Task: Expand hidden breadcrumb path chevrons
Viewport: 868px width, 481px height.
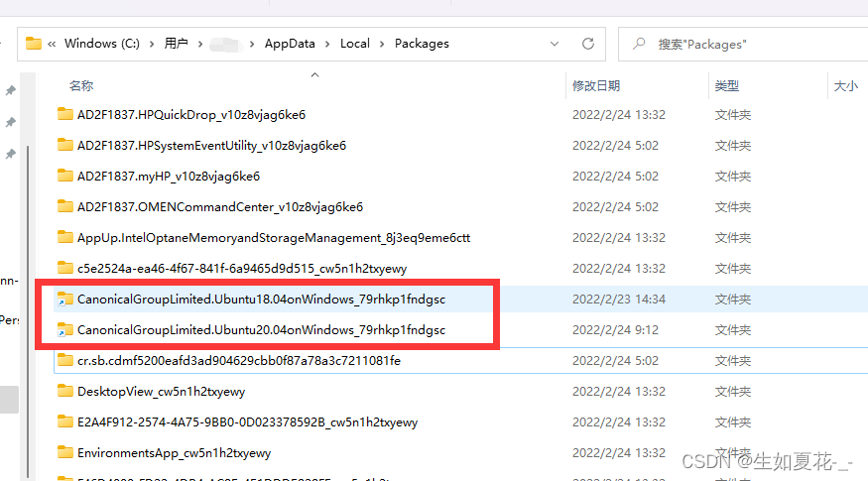Action: point(52,44)
